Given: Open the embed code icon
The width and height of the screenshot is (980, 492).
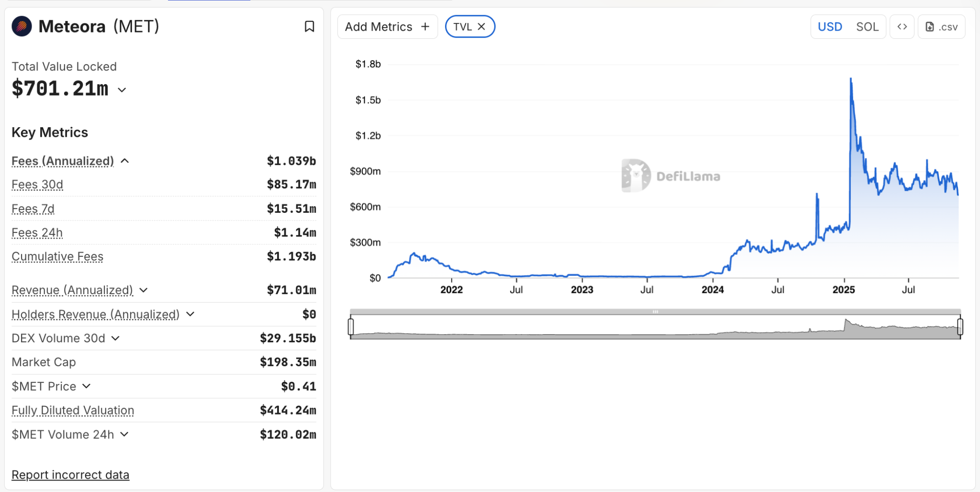Looking at the screenshot, I should click(x=902, y=27).
